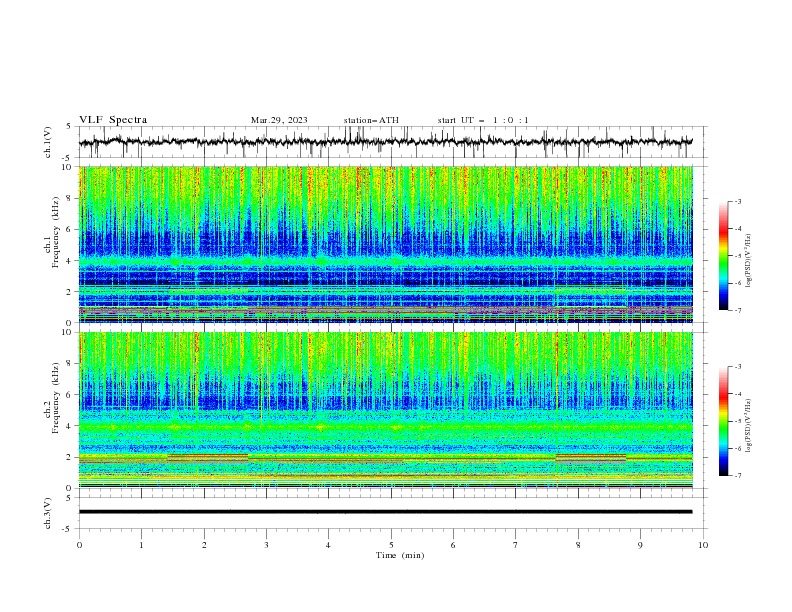The height and width of the screenshot is (612, 792).
Task: Click the '4' frequency tick on ch.2 spectrogram
Action: click(x=71, y=426)
